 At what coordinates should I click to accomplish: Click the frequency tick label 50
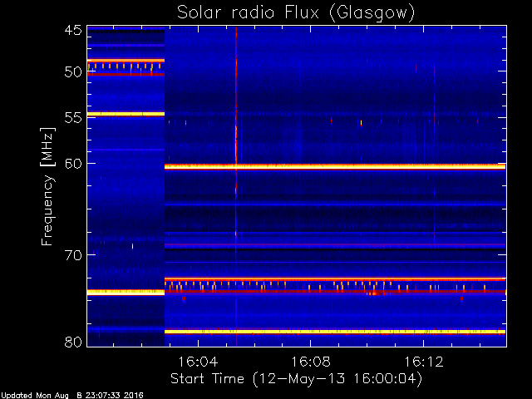pos(73,72)
